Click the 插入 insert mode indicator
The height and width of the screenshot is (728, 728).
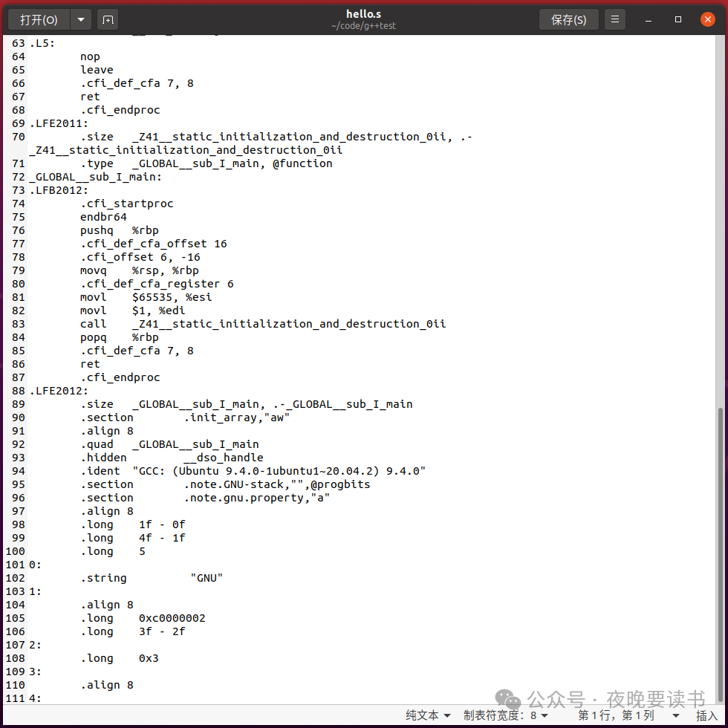706,715
